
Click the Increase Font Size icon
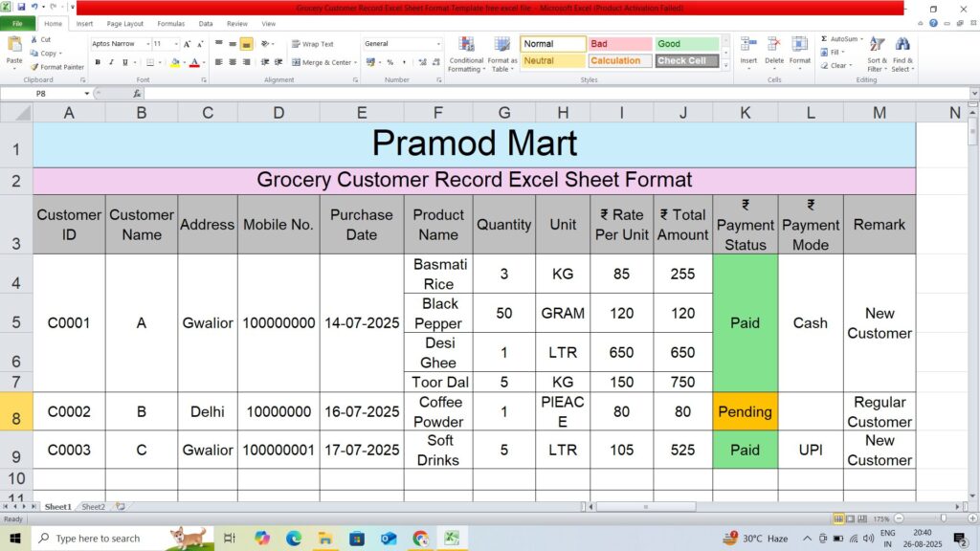coord(188,44)
